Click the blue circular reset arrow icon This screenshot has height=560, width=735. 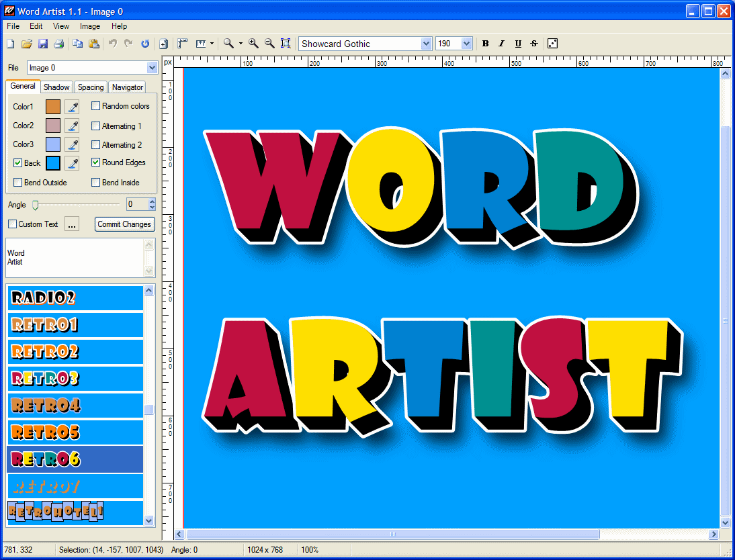[145, 44]
